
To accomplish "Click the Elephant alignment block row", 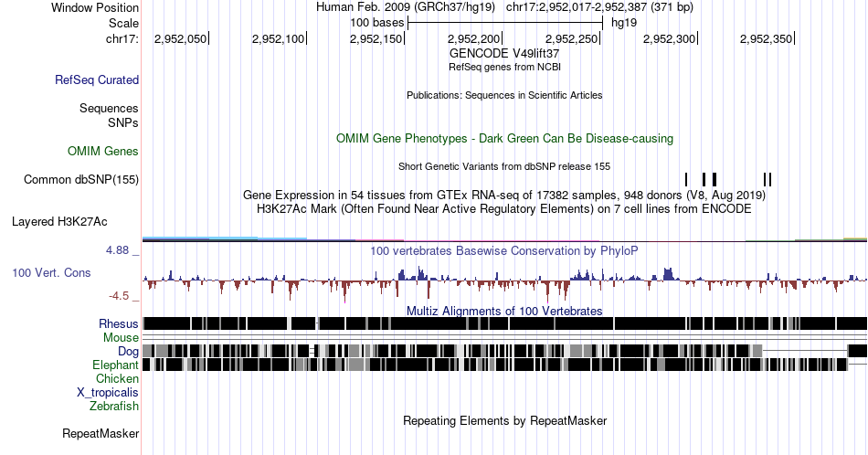I will tap(504, 365).
